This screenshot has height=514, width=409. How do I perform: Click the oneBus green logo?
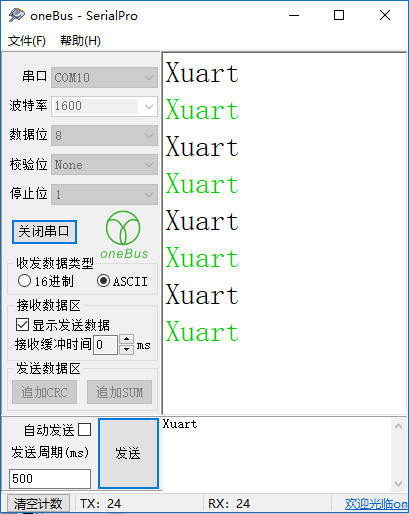click(124, 235)
